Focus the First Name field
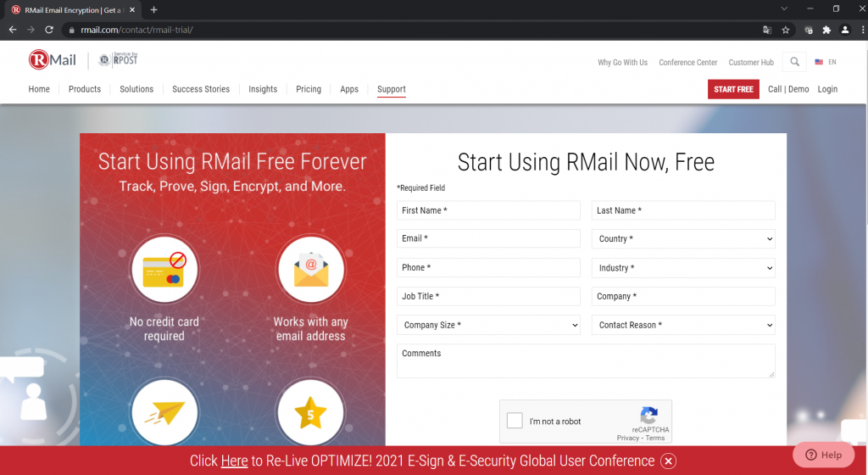This screenshot has height=475, width=868. (488, 210)
